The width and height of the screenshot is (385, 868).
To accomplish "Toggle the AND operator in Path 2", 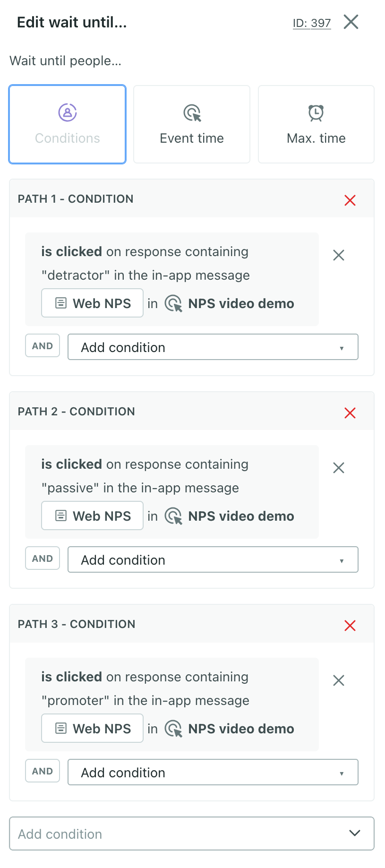I will coord(43,559).
